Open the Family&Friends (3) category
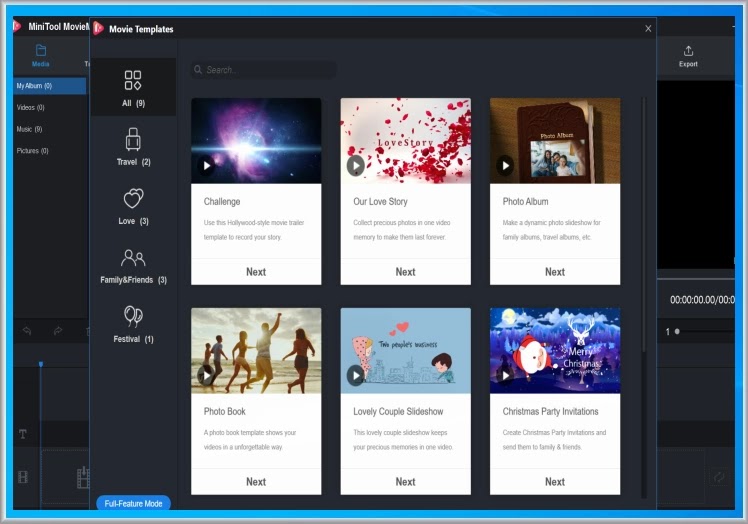 [x=133, y=265]
